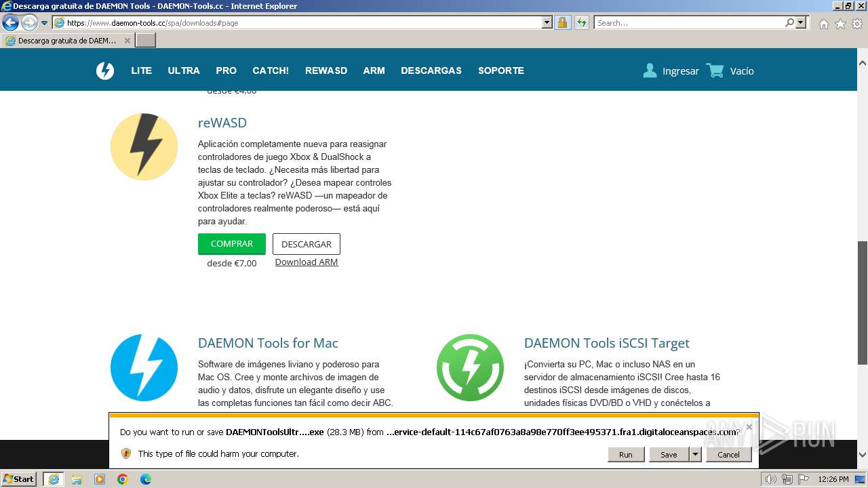
Task: Open a new blank tab
Action: point(146,41)
